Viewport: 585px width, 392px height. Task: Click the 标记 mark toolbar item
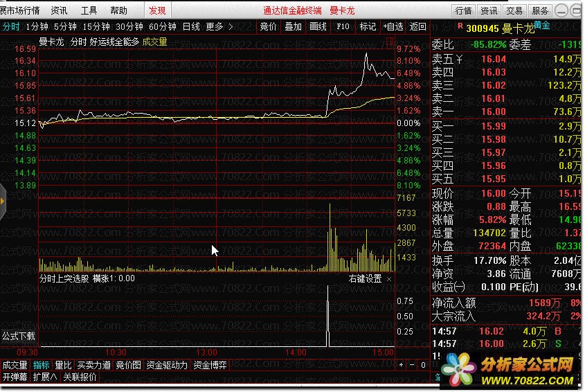coord(368,26)
